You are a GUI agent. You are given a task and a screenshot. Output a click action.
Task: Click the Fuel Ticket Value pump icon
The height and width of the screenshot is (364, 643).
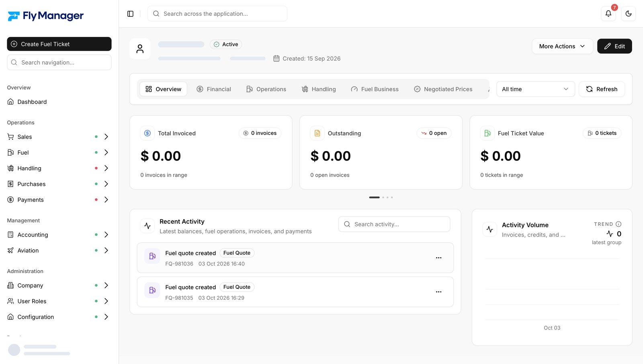pyautogui.click(x=487, y=133)
